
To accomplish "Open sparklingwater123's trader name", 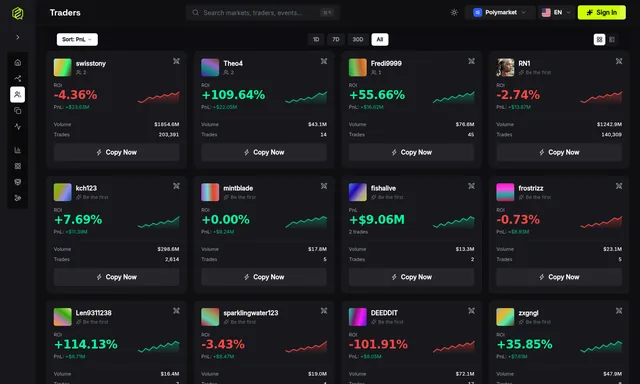I will coord(251,313).
